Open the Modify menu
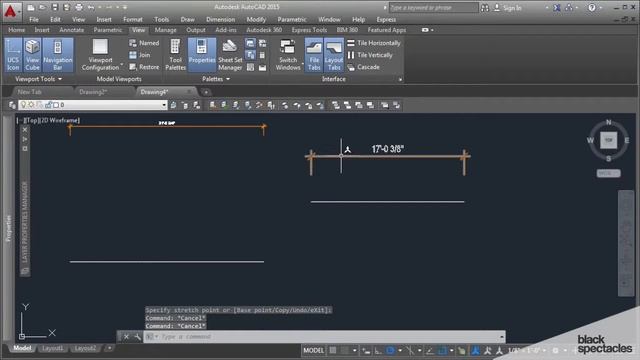Image resolution: width=640 pixels, height=360 pixels. [256, 19]
